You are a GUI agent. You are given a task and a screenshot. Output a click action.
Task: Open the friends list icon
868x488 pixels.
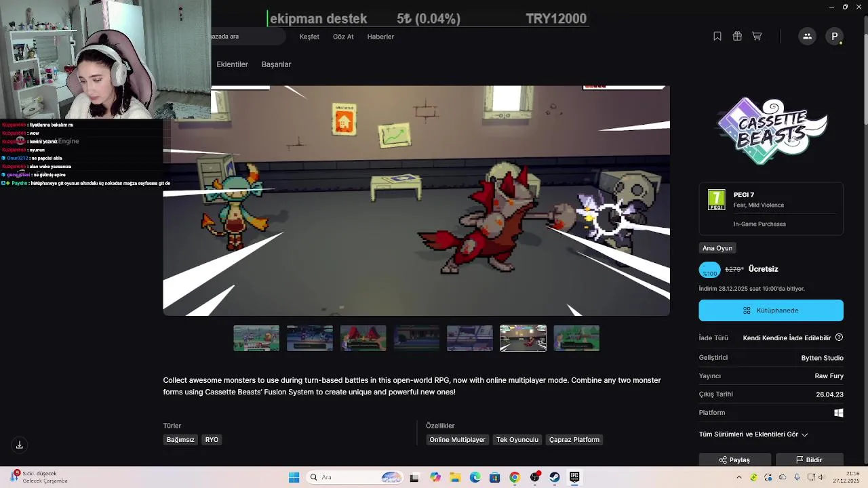tap(807, 37)
